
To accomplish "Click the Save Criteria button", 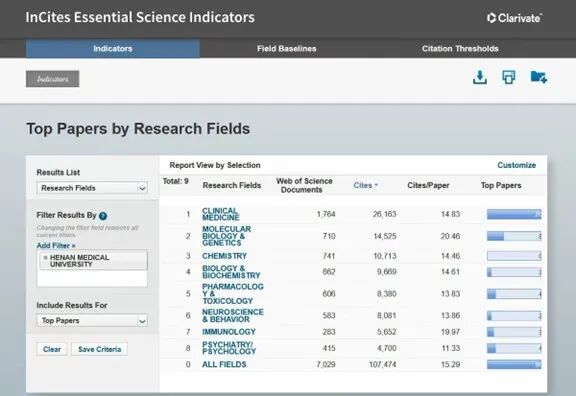I will point(100,349).
